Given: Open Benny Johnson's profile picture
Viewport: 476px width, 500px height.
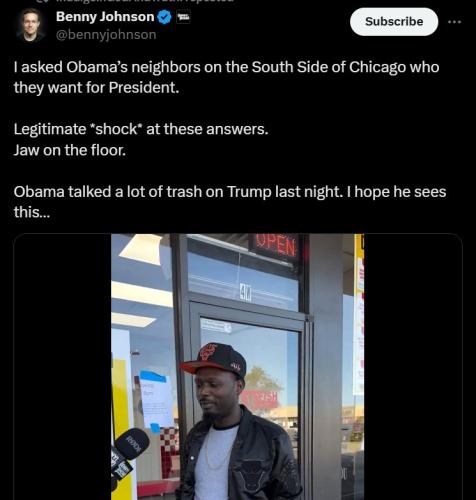Looking at the screenshot, I should [x=30, y=25].
